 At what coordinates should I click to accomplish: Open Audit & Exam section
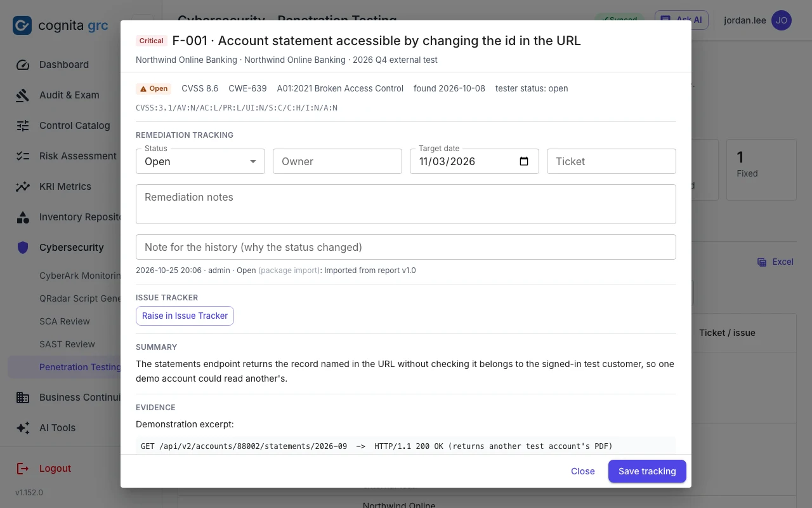point(69,95)
